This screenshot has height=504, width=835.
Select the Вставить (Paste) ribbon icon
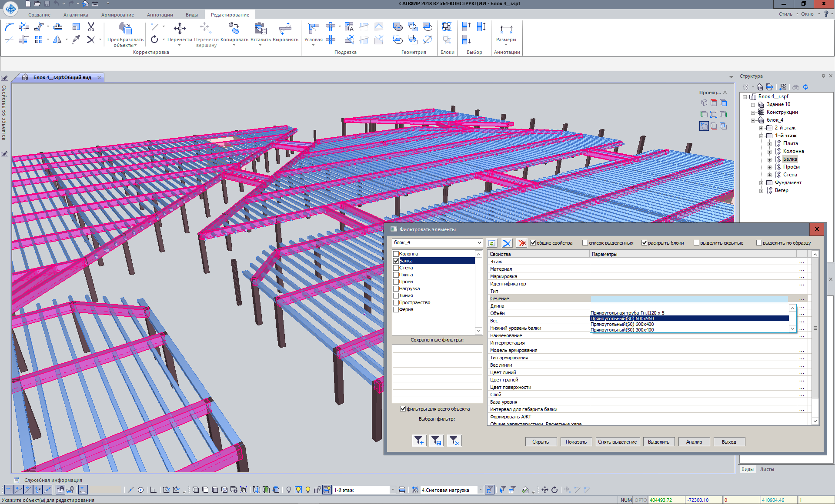pos(261,29)
